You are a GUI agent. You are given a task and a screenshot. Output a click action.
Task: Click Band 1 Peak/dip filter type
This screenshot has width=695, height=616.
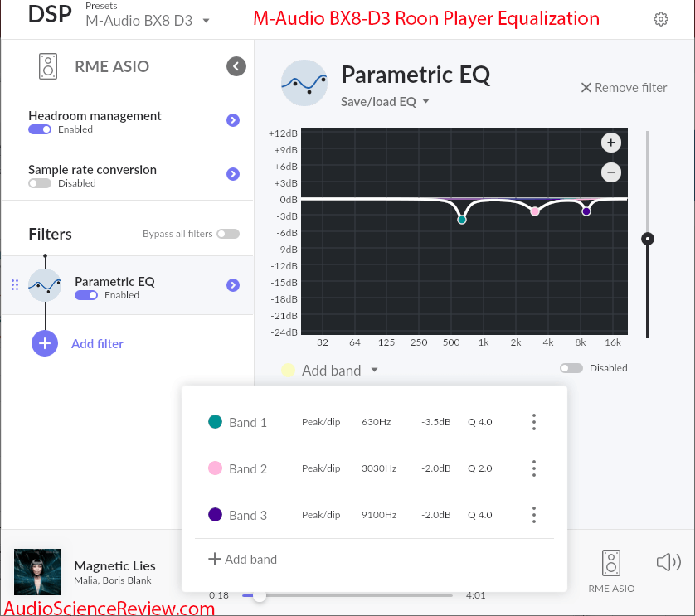click(x=321, y=422)
